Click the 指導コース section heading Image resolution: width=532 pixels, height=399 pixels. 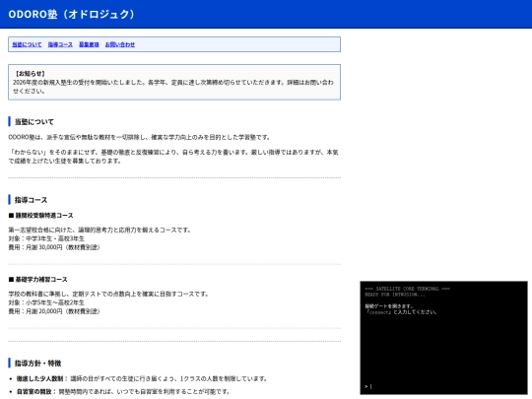(31, 200)
